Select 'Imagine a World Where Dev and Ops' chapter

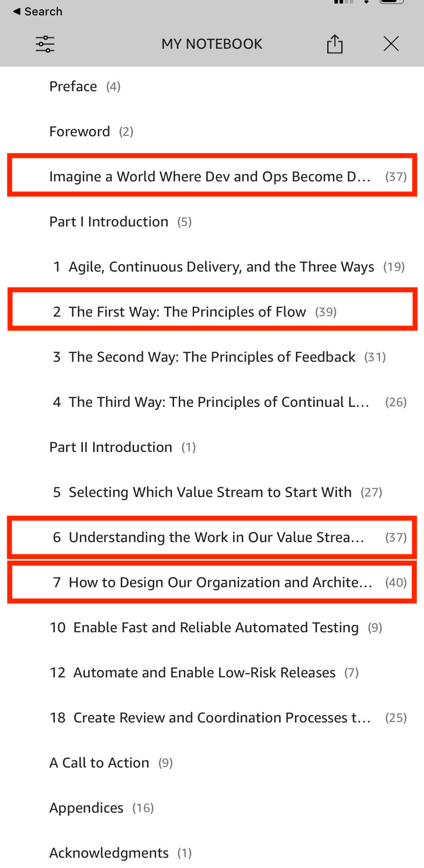point(210,177)
